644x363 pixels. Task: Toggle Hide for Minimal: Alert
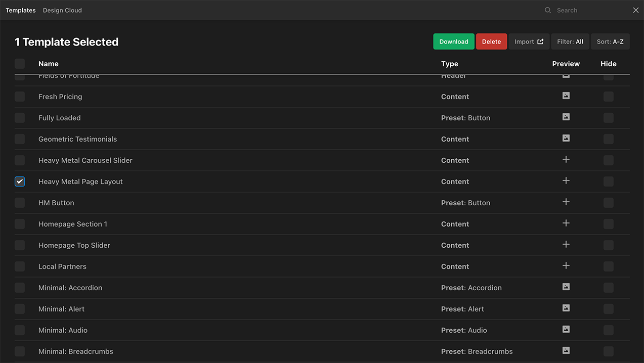pyautogui.click(x=608, y=309)
